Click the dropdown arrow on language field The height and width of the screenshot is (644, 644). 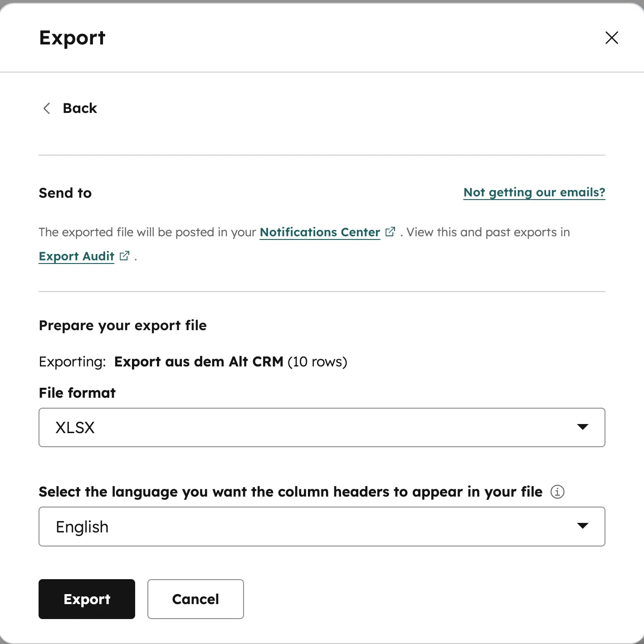tap(583, 526)
